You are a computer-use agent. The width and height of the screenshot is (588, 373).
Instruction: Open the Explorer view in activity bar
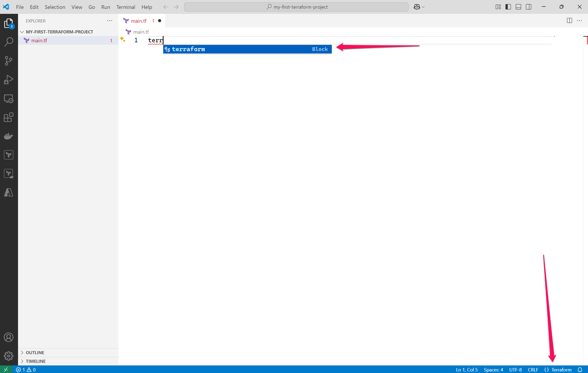coord(9,23)
